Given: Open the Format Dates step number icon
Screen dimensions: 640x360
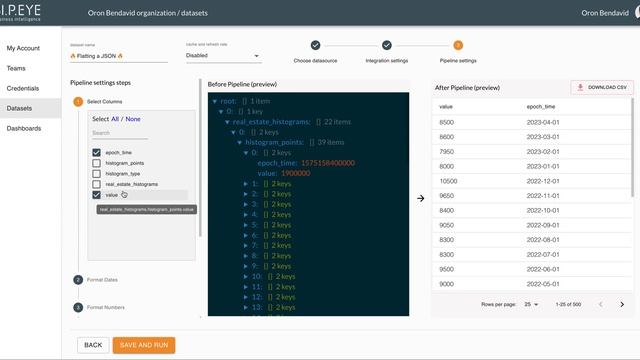Looking at the screenshot, I should 78,280.
